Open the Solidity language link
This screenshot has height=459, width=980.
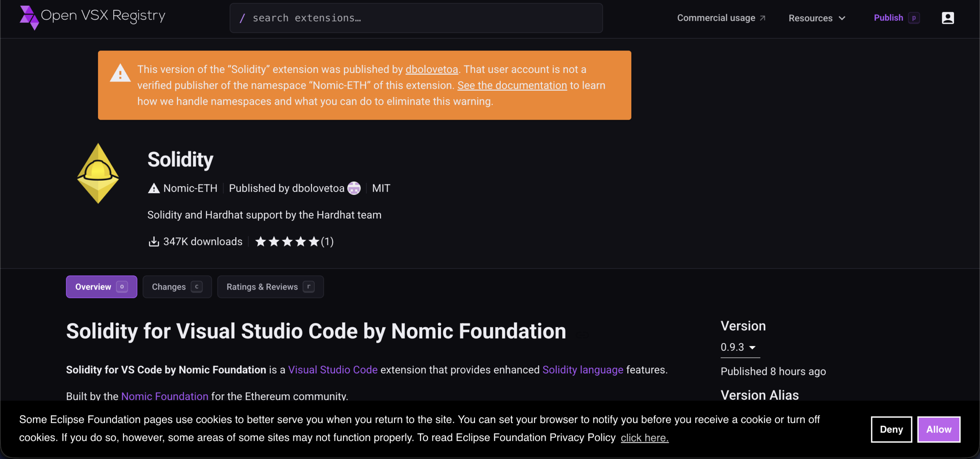tap(583, 370)
